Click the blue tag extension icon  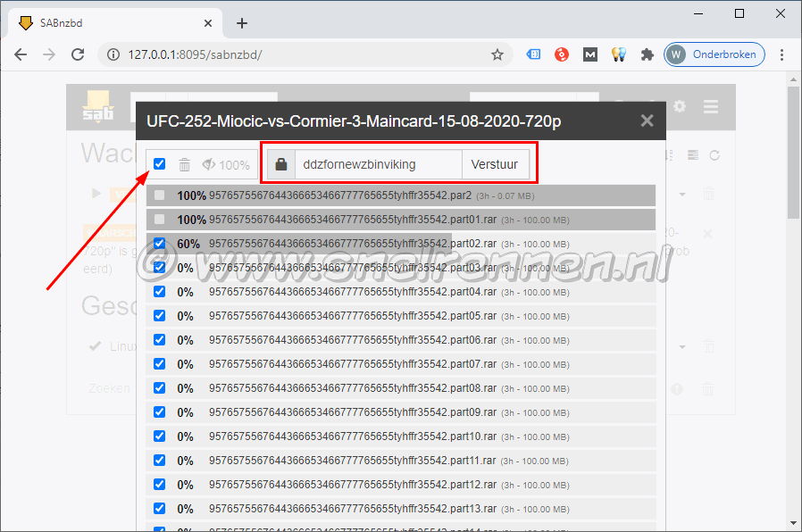coord(533,54)
